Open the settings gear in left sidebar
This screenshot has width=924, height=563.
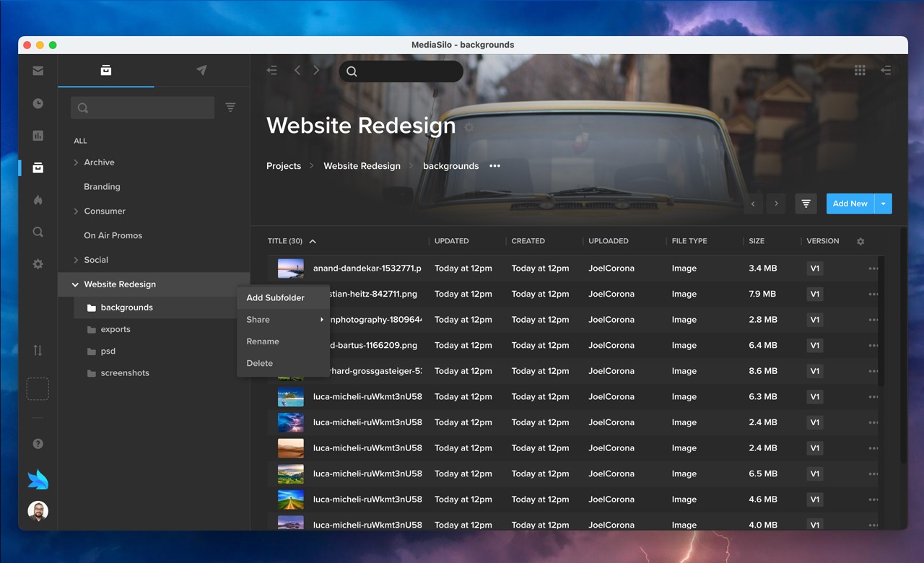[38, 264]
